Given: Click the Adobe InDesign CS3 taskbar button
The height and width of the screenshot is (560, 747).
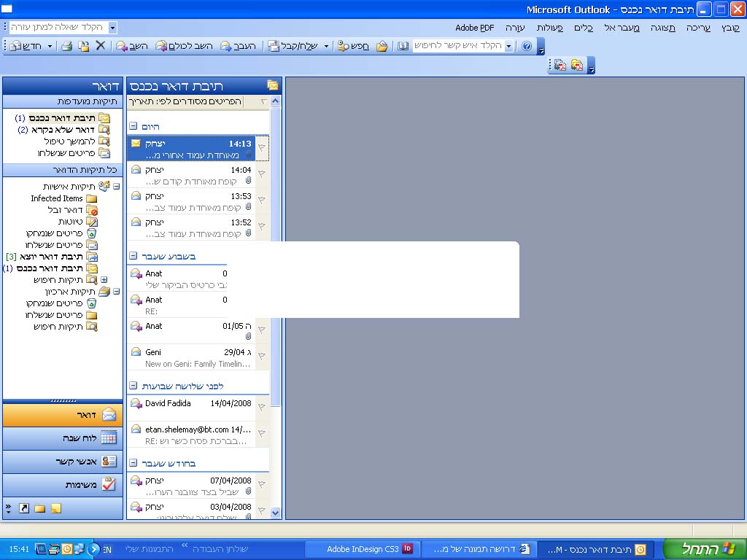Looking at the screenshot, I should (362, 549).
